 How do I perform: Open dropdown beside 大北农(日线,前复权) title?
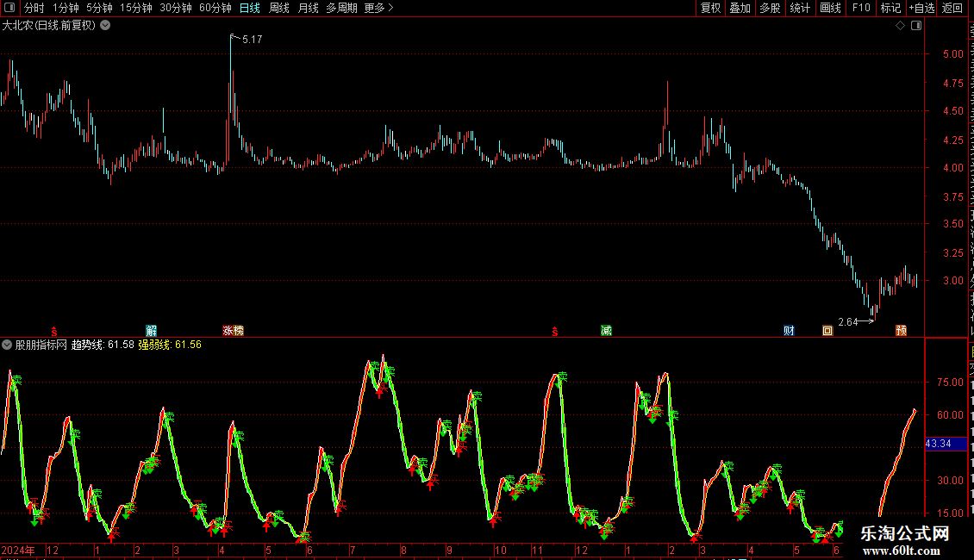click(106, 26)
